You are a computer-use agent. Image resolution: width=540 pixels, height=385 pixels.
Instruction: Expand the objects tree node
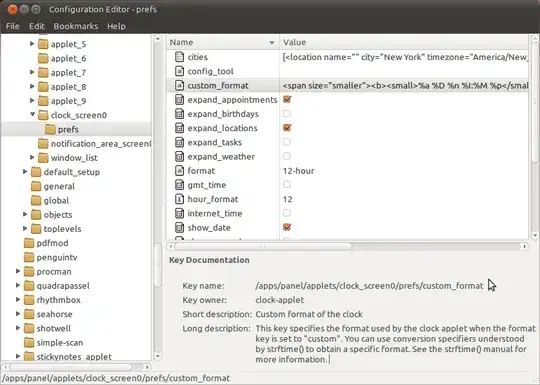(x=25, y=214)
